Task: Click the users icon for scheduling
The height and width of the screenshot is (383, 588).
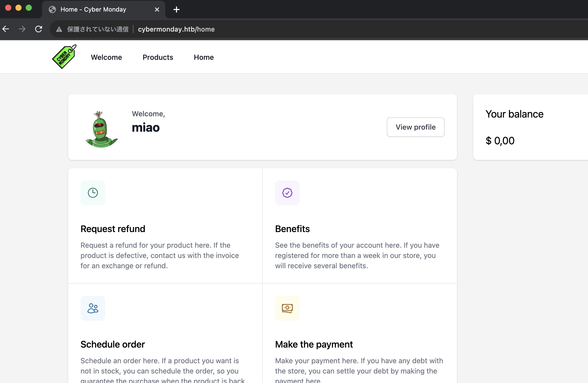Action: (93, 308)
